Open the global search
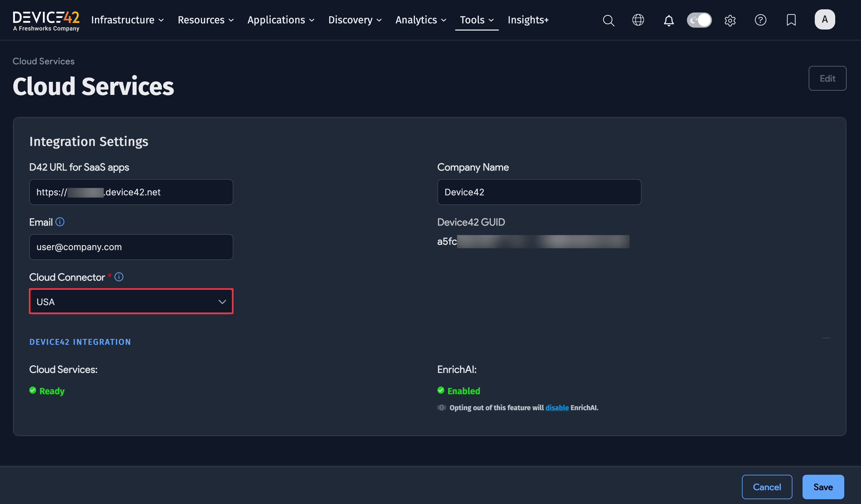 click(x=609, y=20)
